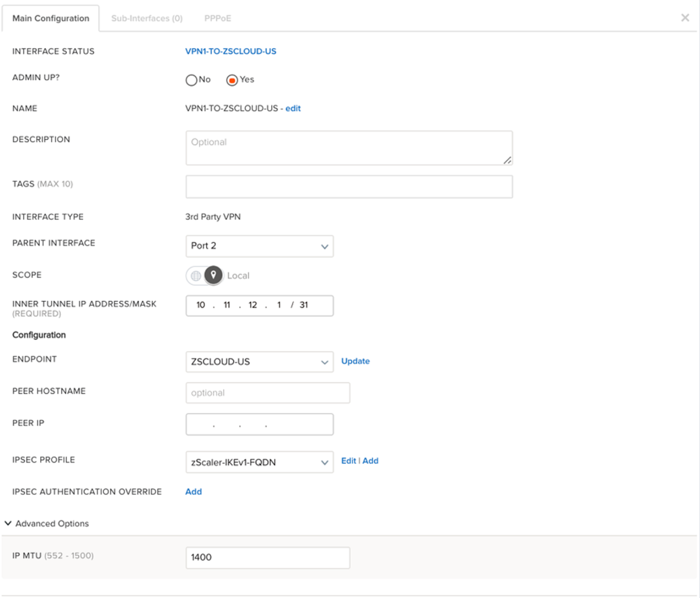Screen dimensions: 700x598
Task: Add an IPsec Authentication Override
Action: click(193, 492)
